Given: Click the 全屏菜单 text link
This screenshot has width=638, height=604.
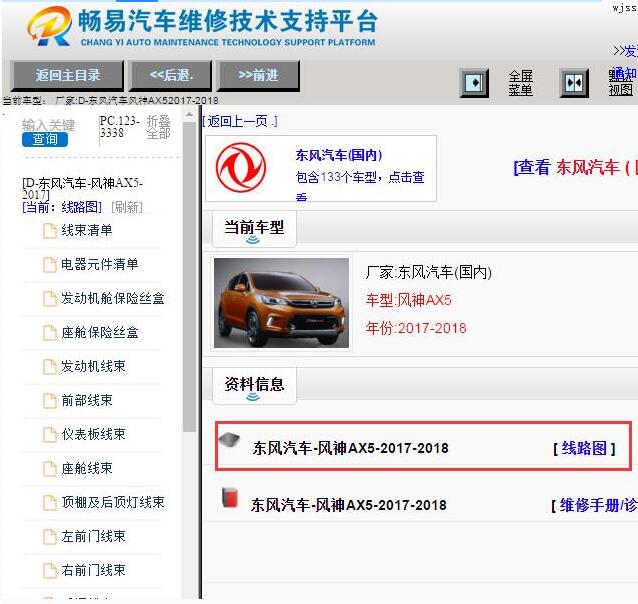Looking at the screenshot, I should pyautogui.click(x=520, y=83).
